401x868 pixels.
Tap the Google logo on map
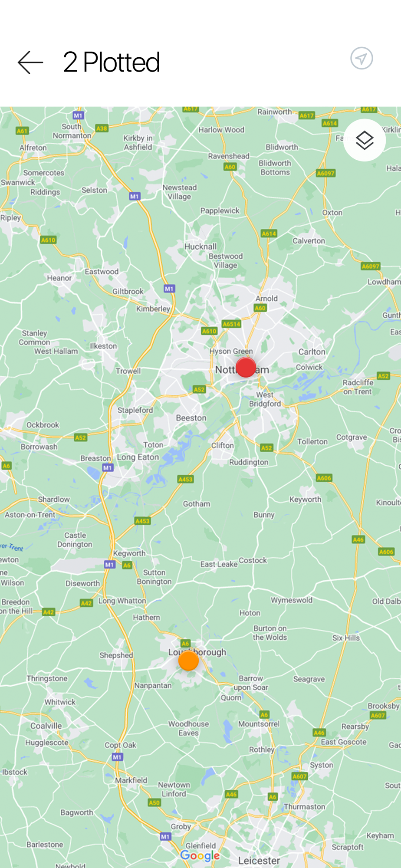point(200,855)
